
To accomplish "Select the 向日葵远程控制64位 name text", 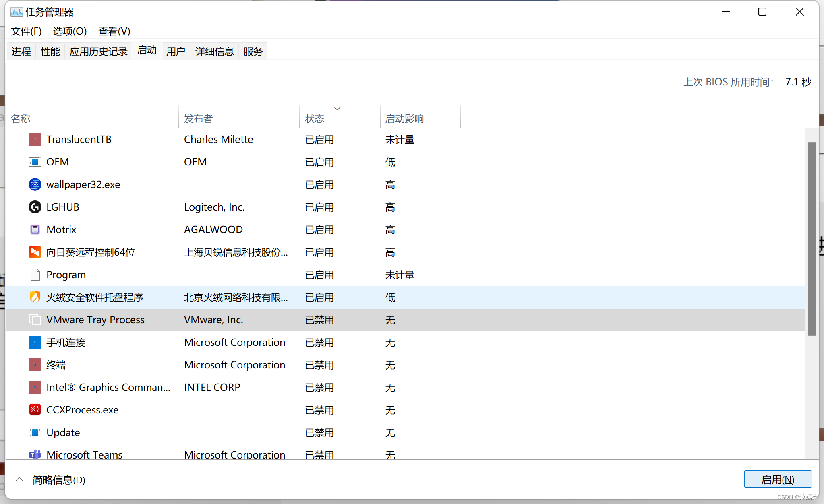I will pyautogui.click(x=91, y=252).
